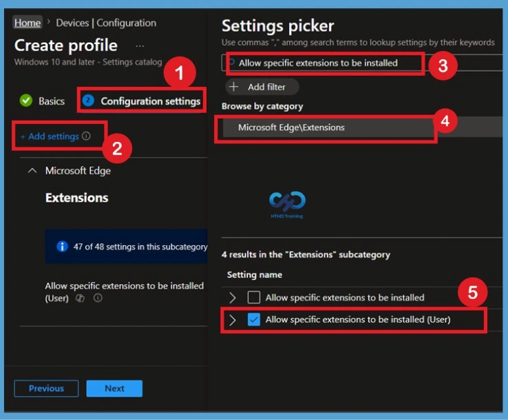Check Allow specific extensions to be installed
508x420 pixels.
pyautogui.click(x=254, y=297)
